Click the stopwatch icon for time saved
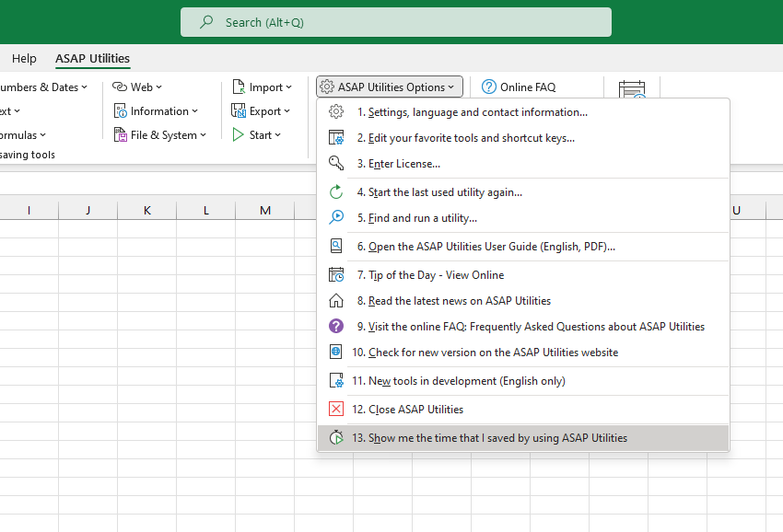 coord(336,438)
